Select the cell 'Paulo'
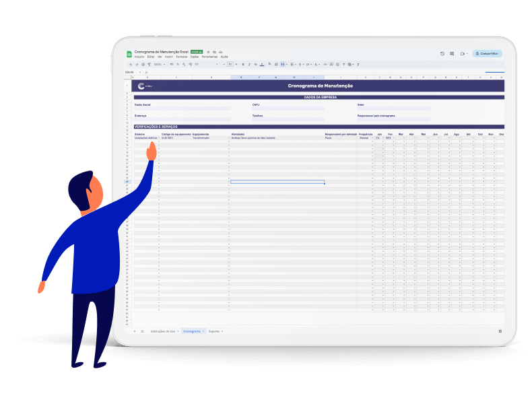The width and height of the screenshot is (532, 404). (x=340, y=138)
